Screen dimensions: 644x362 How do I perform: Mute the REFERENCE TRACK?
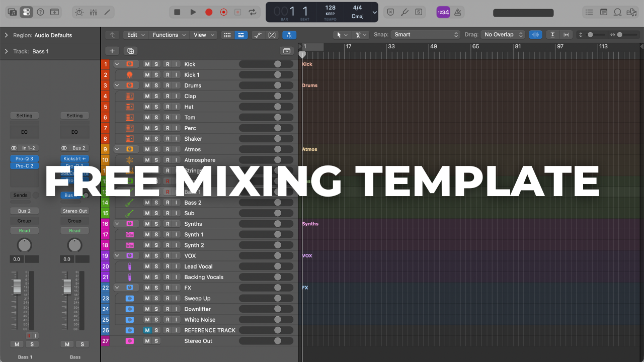[148, 330]
